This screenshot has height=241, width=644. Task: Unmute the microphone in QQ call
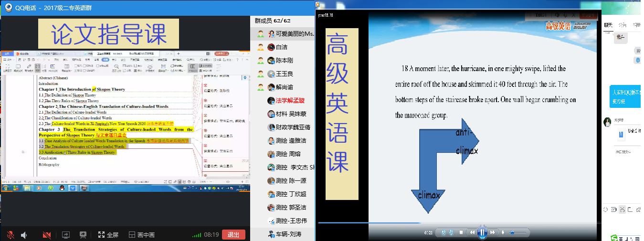pos(10,235)
